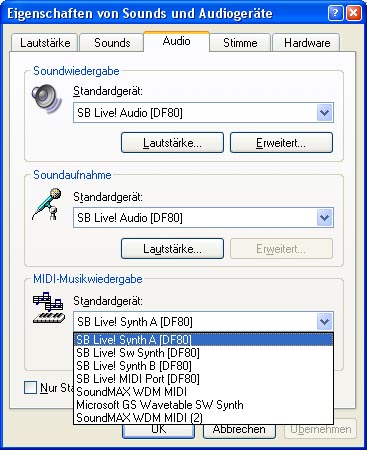Click the speaker icon under Soundwiedergabe
This screenshot has height=450, width=367.
(47, 98)
